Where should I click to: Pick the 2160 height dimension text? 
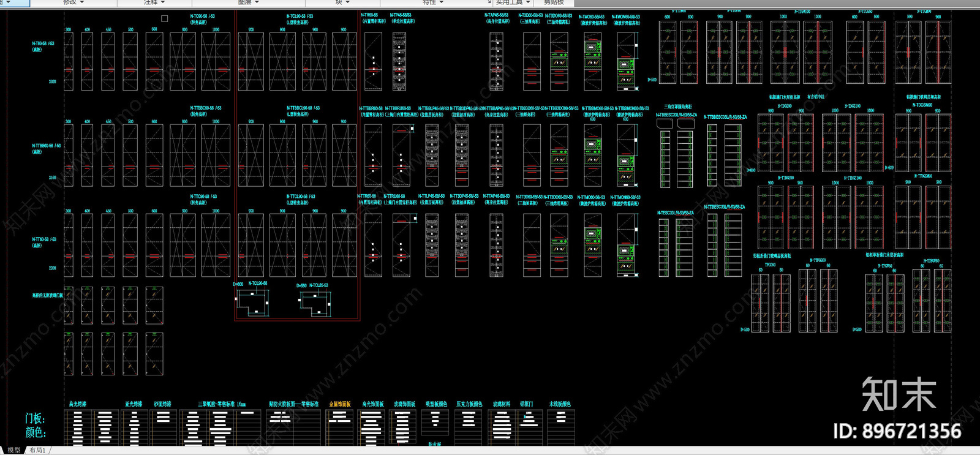point(52,178)
